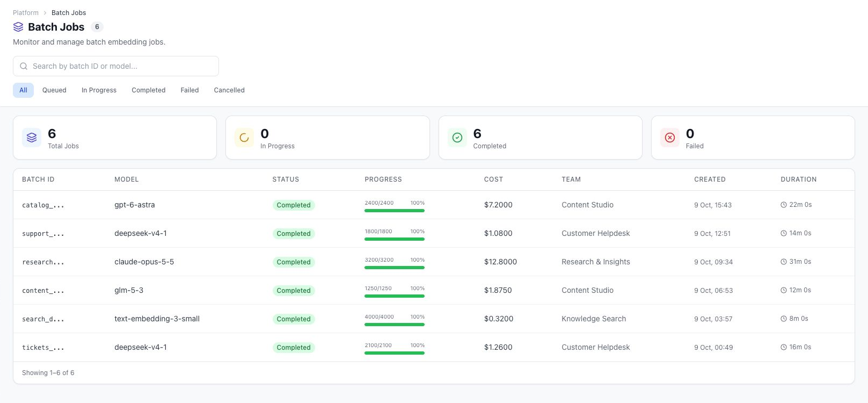Select the All filter tab
The image size is (868, 403).
pos(23,90)
